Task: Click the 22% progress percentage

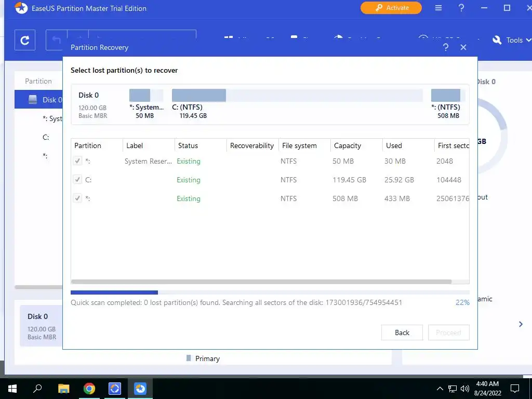Action: (462, 302)
